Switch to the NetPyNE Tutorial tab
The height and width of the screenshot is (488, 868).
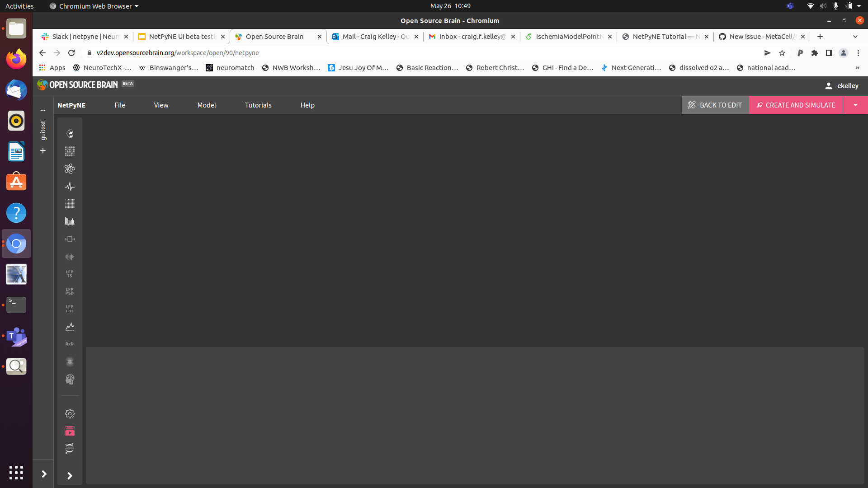pyautogui.click(x=665, y=37)
